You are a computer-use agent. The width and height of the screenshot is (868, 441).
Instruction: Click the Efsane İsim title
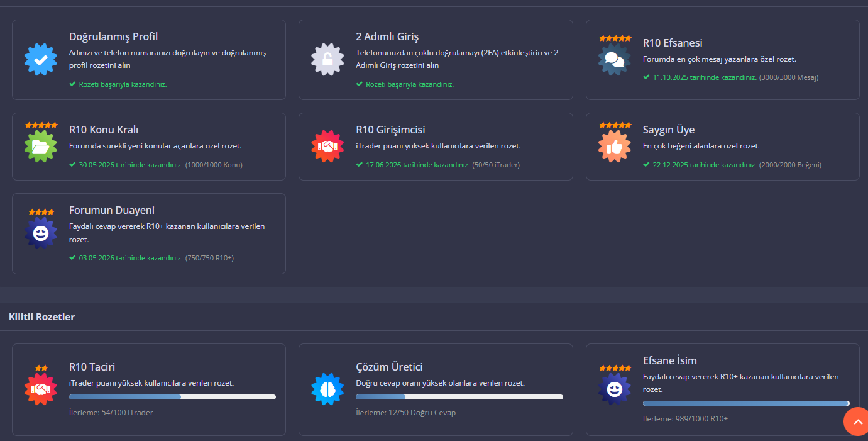coord(670,360)
